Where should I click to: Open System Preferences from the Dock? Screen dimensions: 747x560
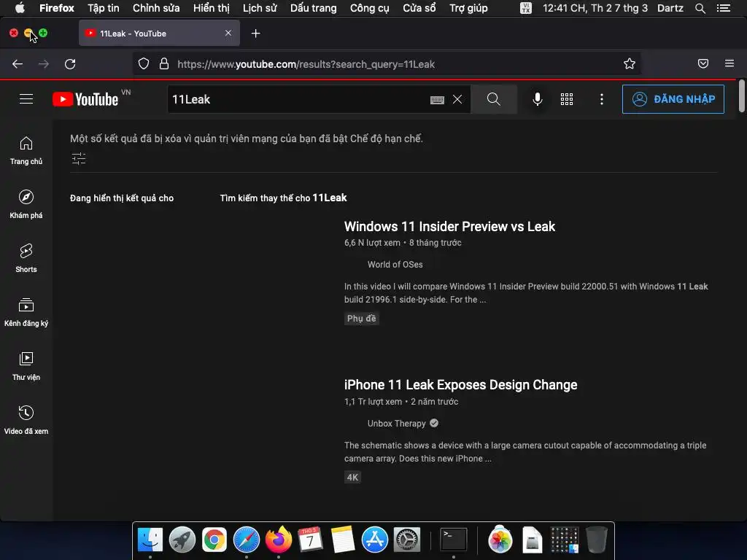coord(406,540)
